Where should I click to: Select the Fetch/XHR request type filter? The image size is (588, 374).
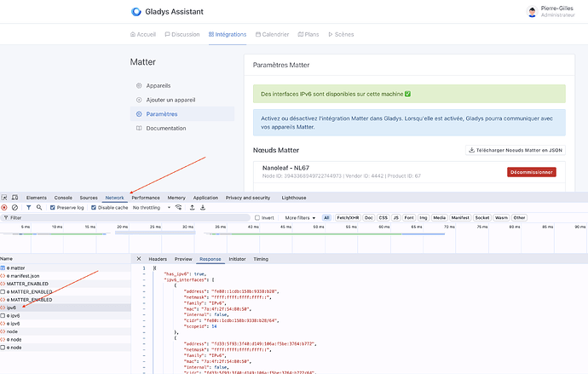(347, 218)
